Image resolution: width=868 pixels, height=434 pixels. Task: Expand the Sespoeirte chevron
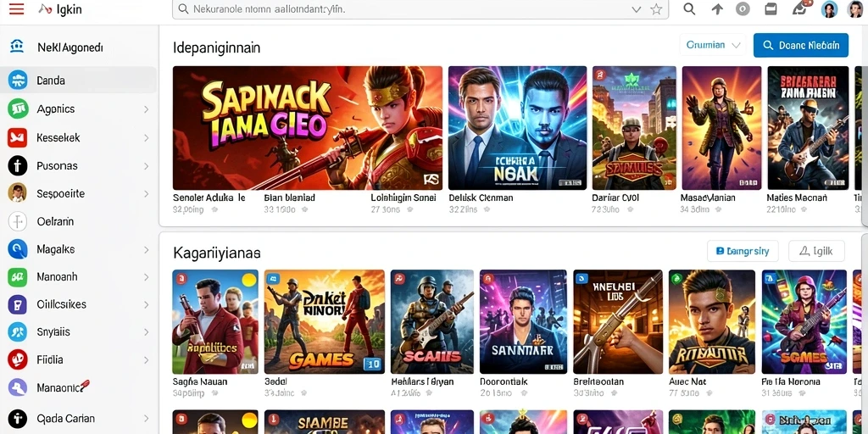coord(146,194)
